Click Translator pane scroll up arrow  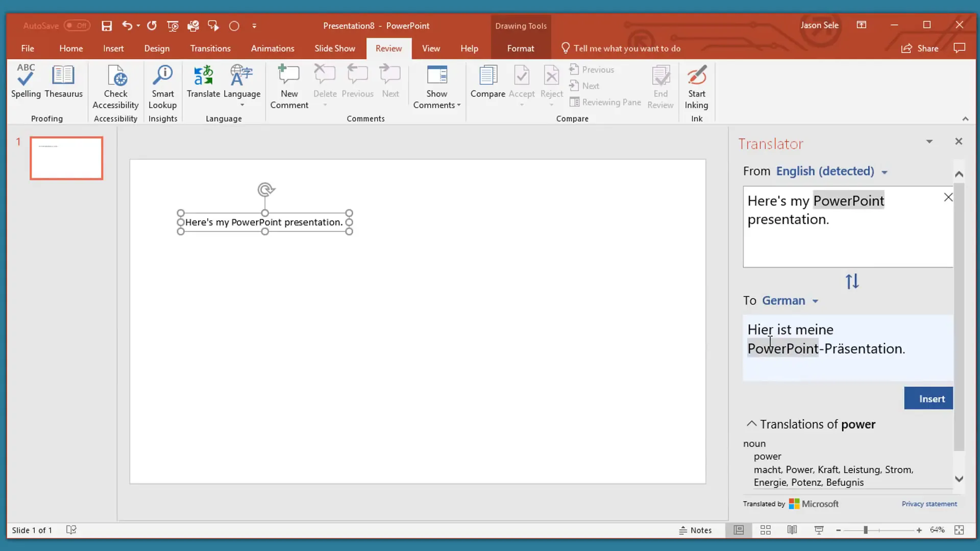(x=959, y=174)
